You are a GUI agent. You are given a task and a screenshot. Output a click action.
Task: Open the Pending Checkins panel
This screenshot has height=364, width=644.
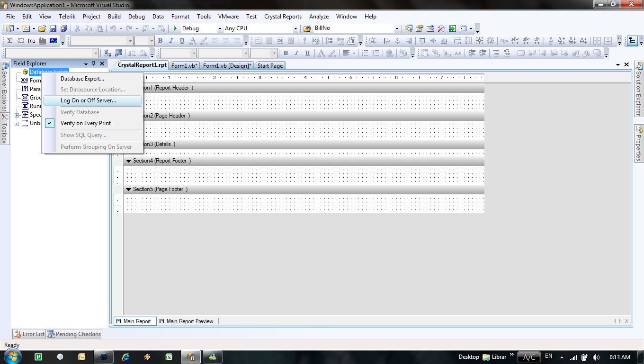pyautogui.click(x=74, y=334)
